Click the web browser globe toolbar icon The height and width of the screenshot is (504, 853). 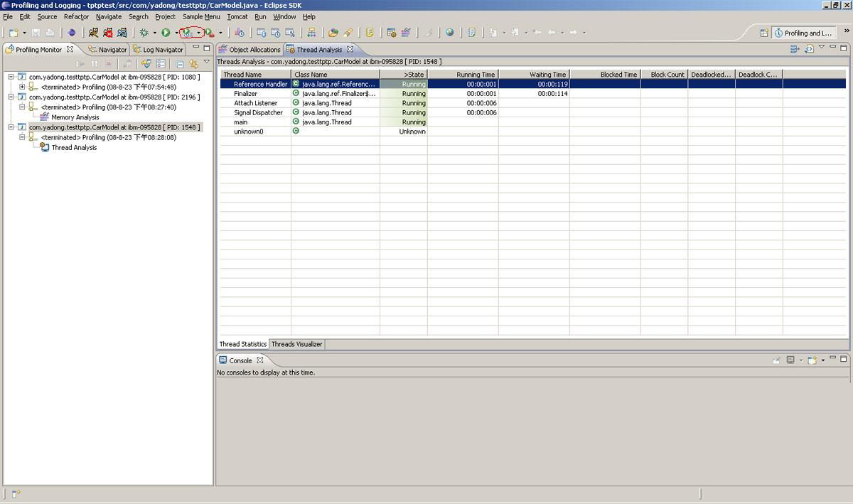pos(449,33)
